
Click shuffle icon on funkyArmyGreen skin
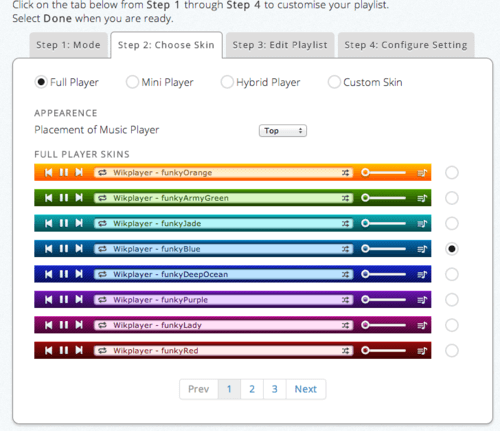pos(345,198)
